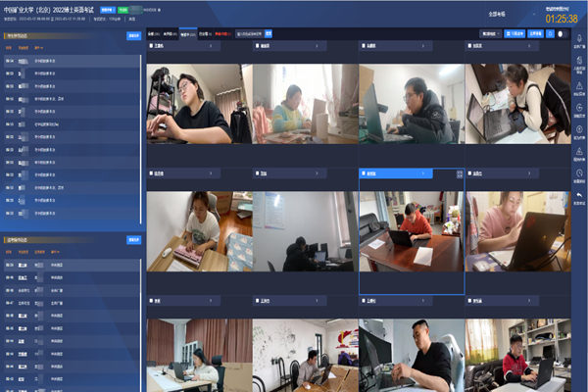Viewport: 588px width, 392px height.
Task: Tick the checkbox on the first student tile header
Action: (152, 46)
